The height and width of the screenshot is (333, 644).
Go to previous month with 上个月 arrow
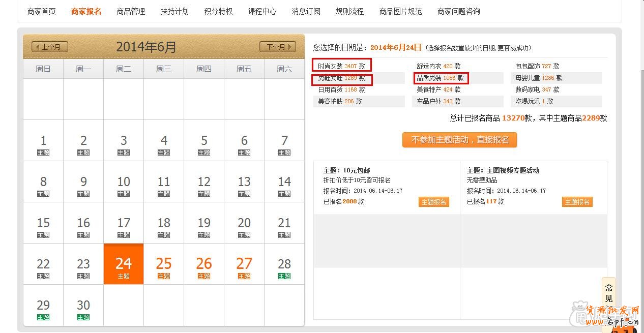pos(49,47)
